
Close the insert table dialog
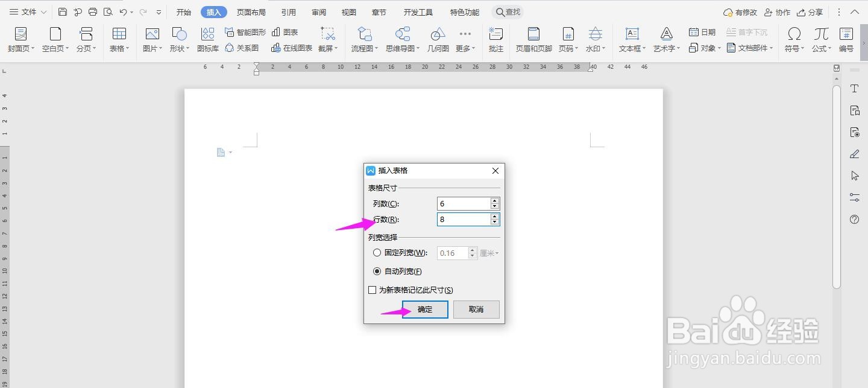tap(495, 171)
